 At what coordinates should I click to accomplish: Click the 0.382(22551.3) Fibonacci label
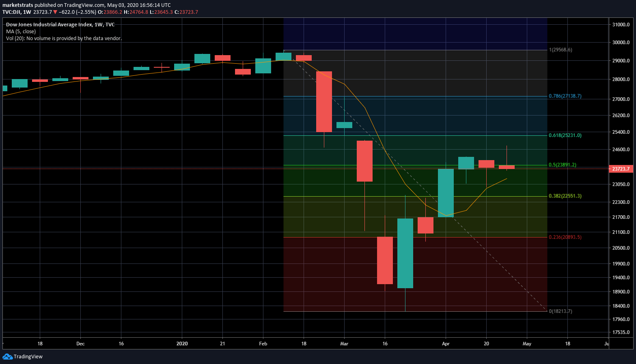565,196
